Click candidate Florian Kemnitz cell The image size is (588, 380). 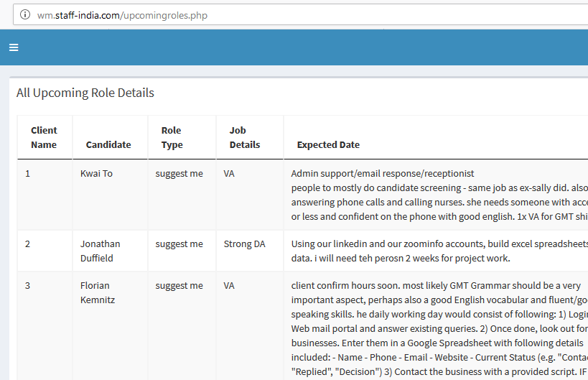pos(98,292)
